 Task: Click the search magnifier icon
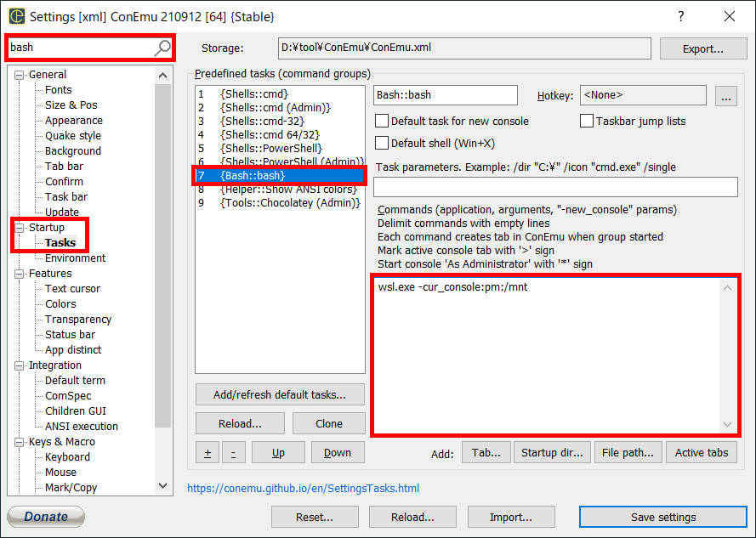click(x=162, y=48)
